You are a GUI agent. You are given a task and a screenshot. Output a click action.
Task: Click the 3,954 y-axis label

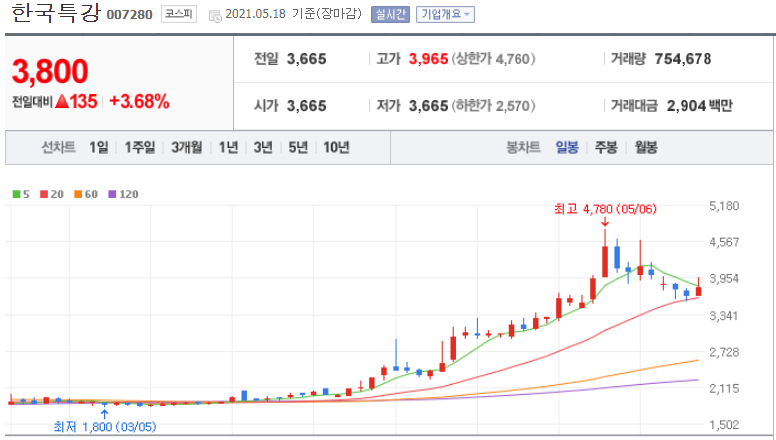pos(724,278)
